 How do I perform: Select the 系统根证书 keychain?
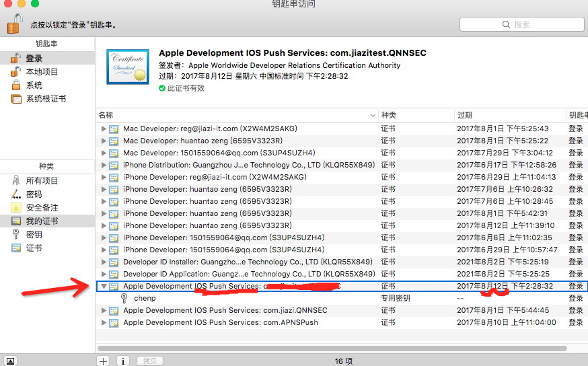point(47,99)
